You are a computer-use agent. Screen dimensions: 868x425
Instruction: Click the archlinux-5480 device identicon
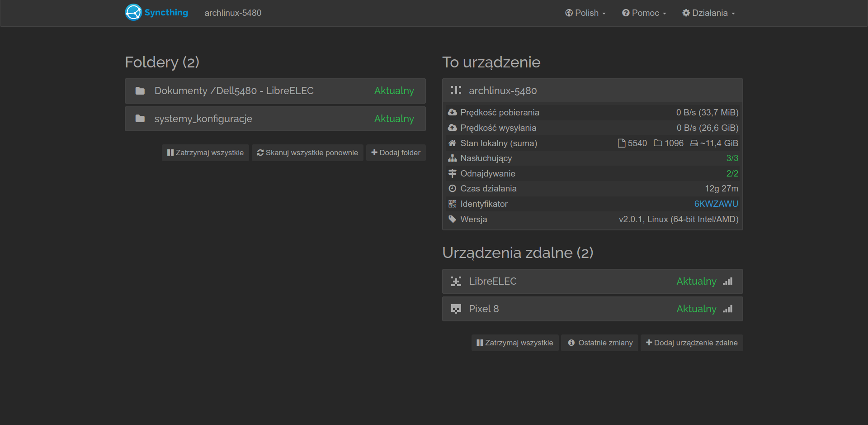click(x=456, y=91)
